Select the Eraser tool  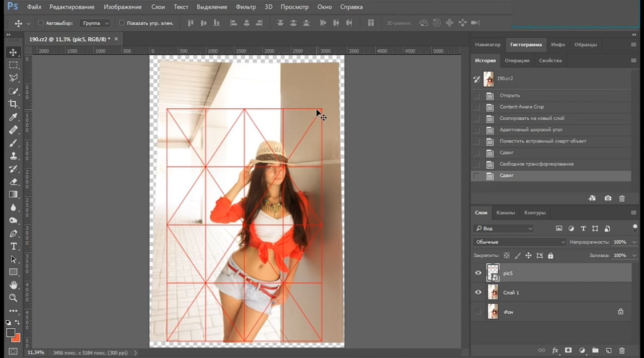pos(13,182)
